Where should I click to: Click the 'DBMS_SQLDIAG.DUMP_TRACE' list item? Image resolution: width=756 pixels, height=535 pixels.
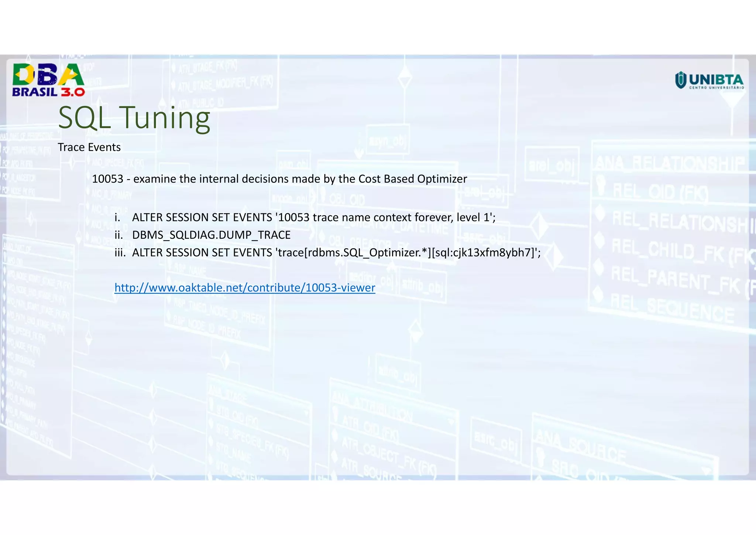click(x=203, y=235)
